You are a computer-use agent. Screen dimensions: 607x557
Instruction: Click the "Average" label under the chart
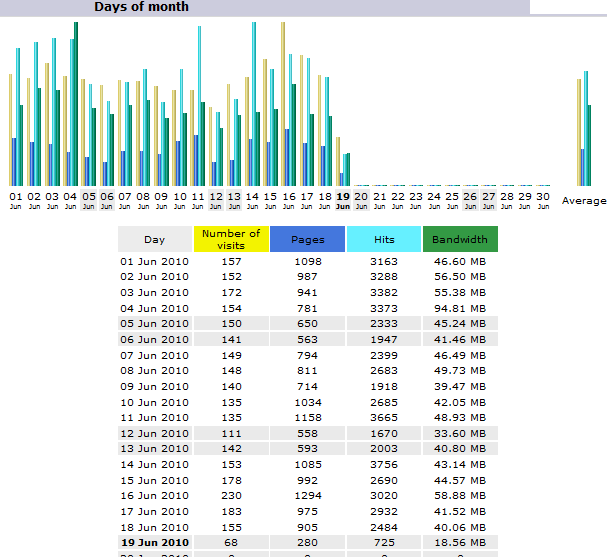pyautogui.click(x=584, y=201)
